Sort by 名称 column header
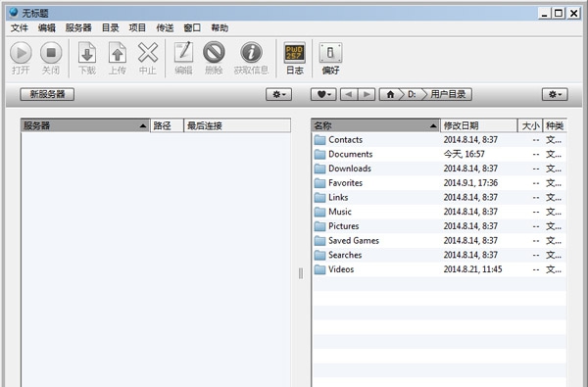The height and width of the screenshot is (387, 588). point(375,125)
